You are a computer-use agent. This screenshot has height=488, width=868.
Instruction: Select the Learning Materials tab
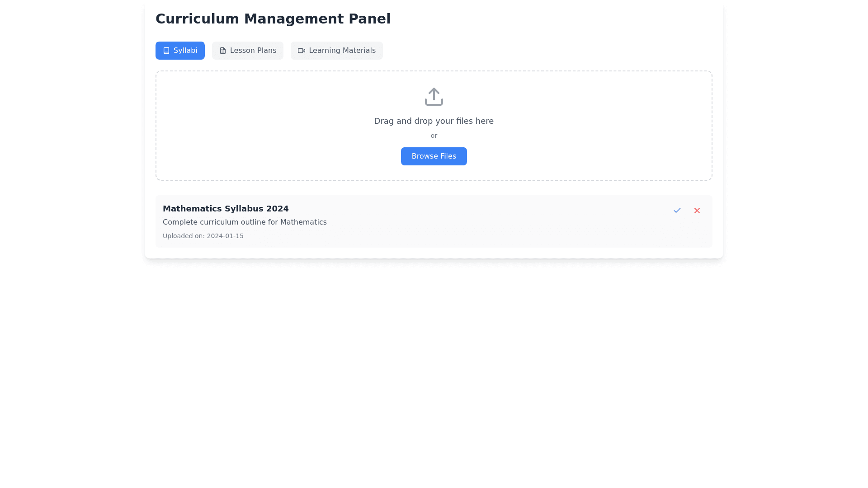(337, 51)
